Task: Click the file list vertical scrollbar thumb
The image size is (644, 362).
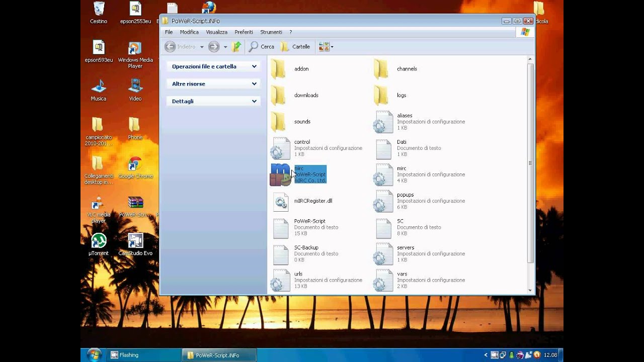Action: coord(530,163)
